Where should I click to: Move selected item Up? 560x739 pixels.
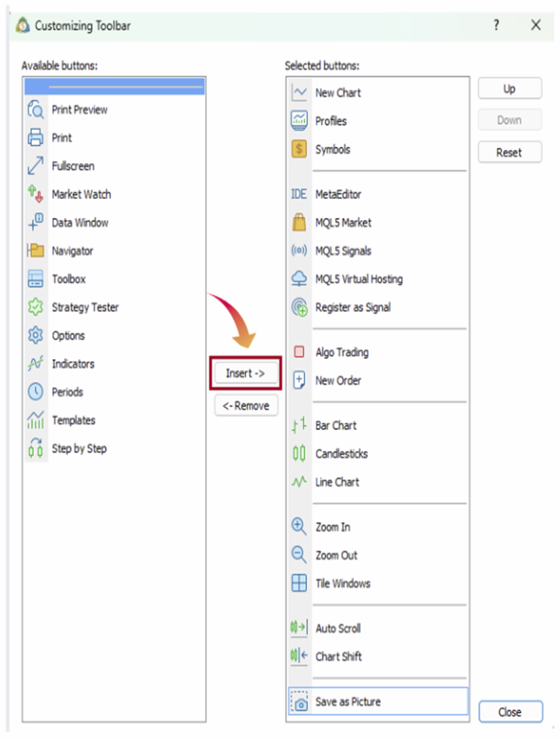(x=509, y=89)
